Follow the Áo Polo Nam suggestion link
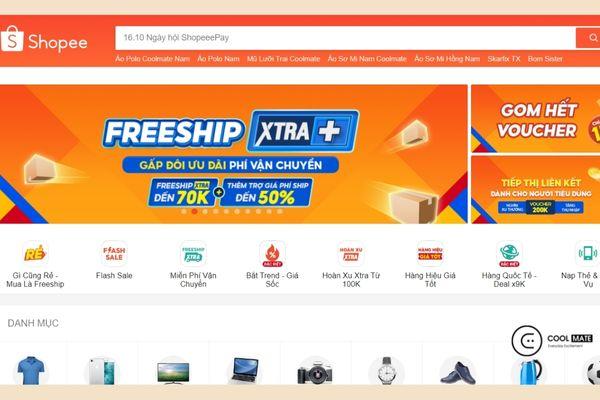Viewport: 600px width, 400px height. click(x=218, y=59)
